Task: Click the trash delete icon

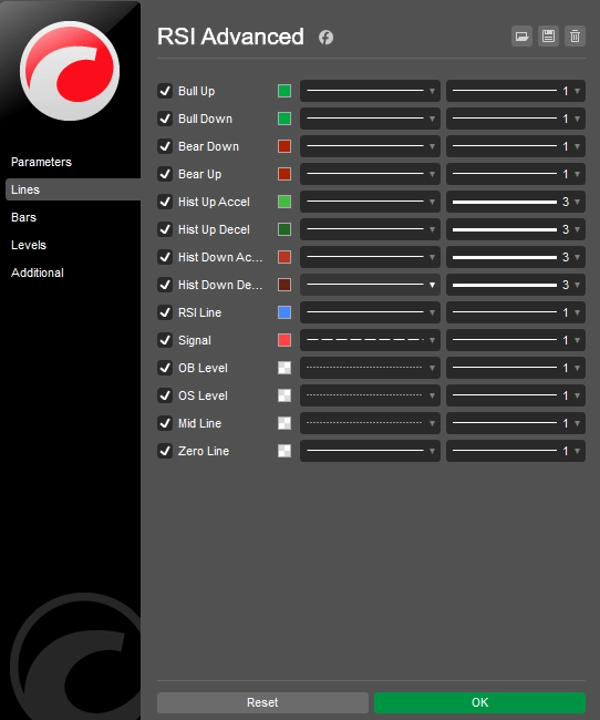Action: point(575,36)
